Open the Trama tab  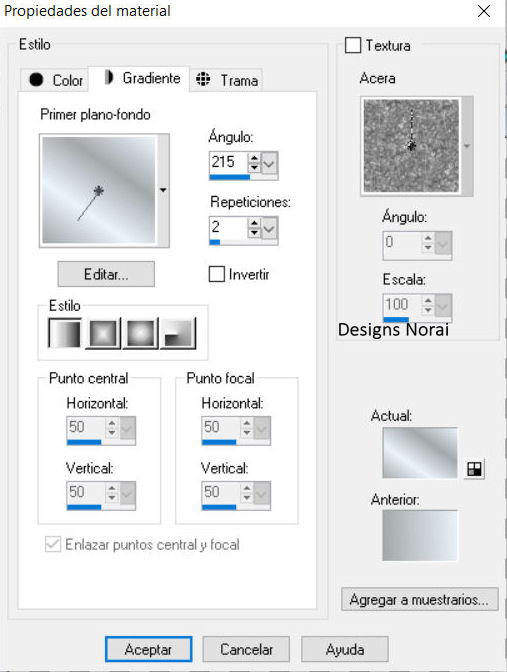click(226, 80)
